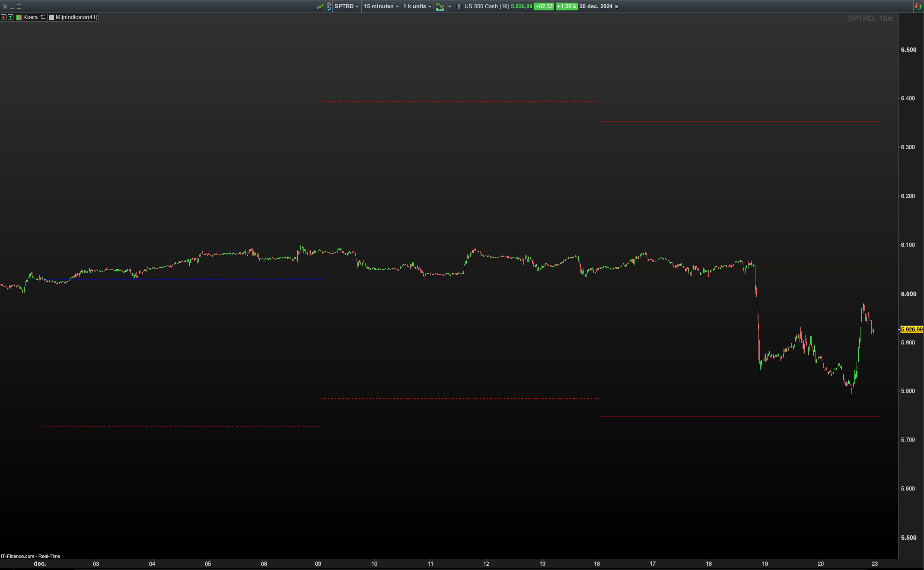Open the 1 k units dropdown
This screenshot has width=924, height=570.
(417, 6)
